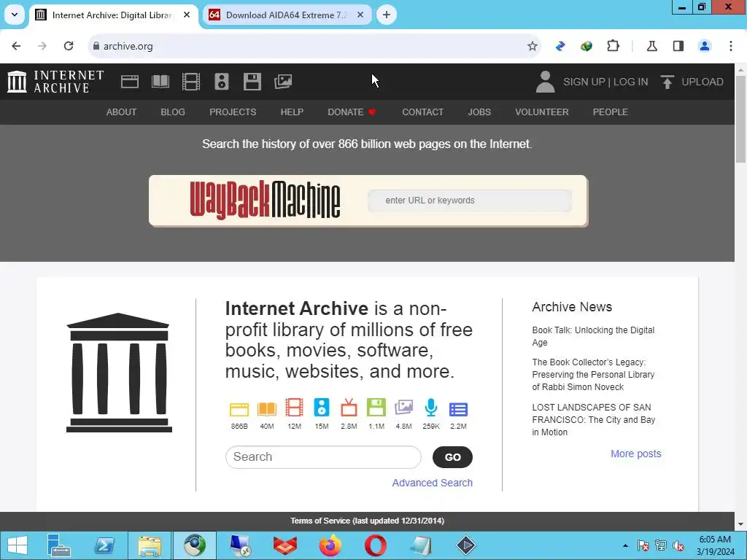Click the Wayback Machine logo
The height and width of the screenshot is (560, 747).
(x=265, y=200)
